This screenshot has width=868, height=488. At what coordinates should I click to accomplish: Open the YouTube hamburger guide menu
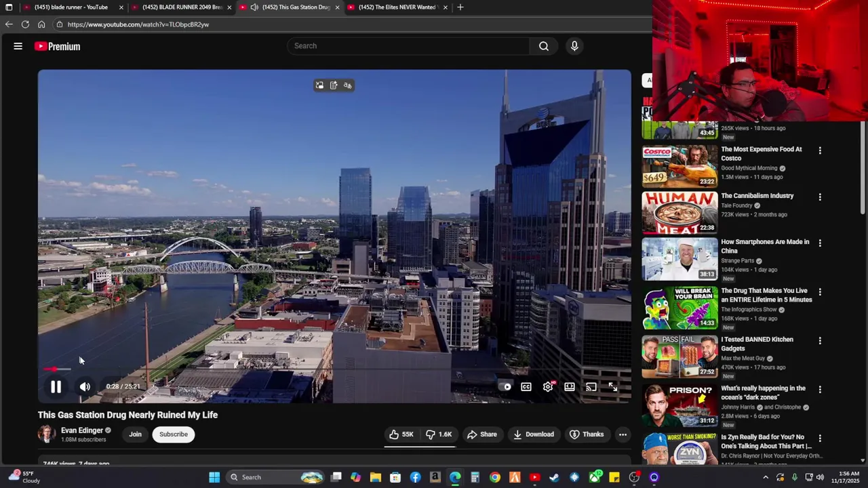[x=18, y=46]
